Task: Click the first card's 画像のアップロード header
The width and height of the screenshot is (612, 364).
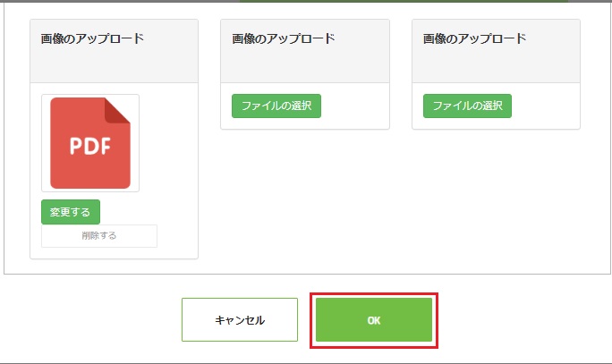Action: [92, 38]
